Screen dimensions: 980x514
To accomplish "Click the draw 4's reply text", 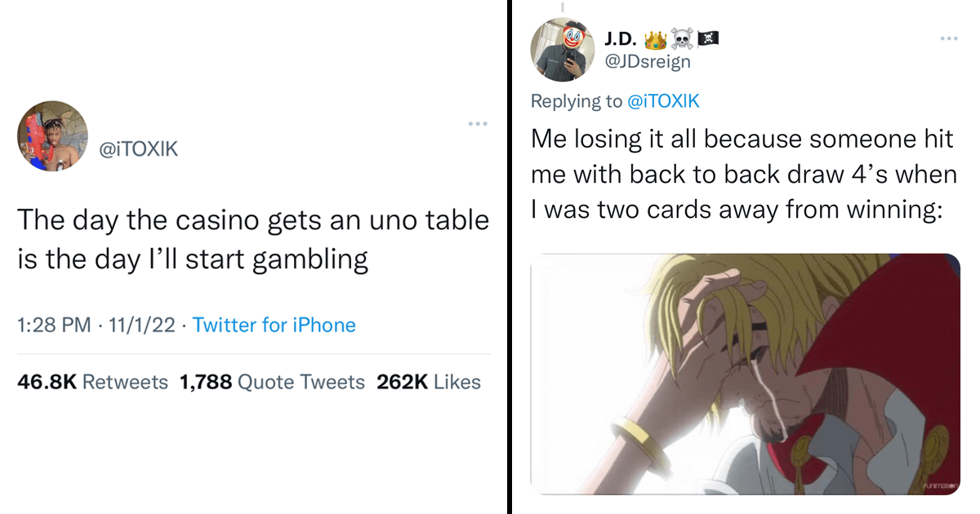I will pyautogui.click(x=742, y=175).
